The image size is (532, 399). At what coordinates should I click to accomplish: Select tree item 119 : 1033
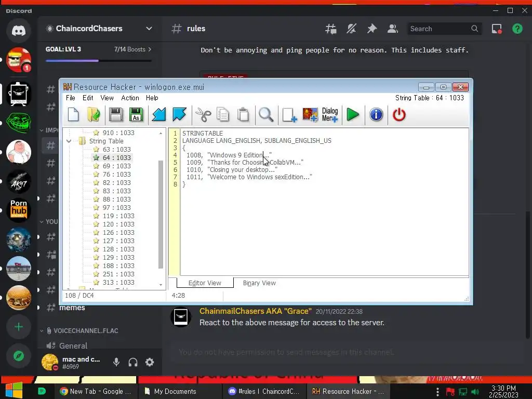tap(118, 216)
